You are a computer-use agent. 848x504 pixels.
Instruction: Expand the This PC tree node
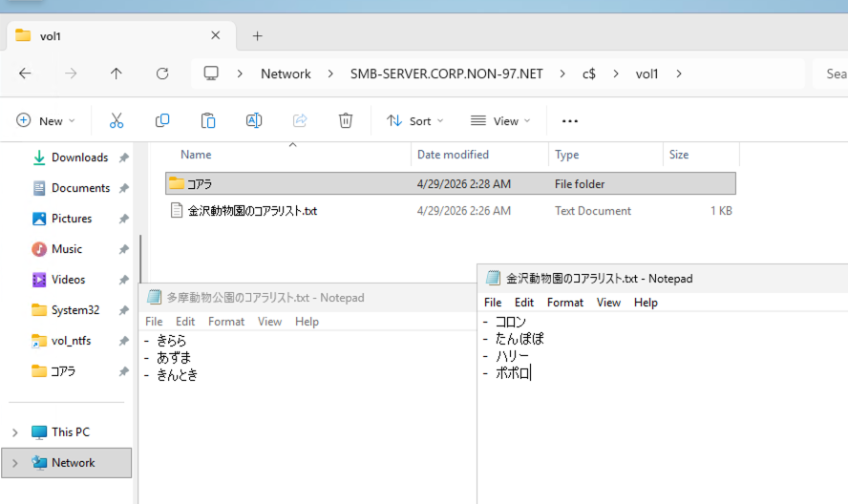point(15,432)
